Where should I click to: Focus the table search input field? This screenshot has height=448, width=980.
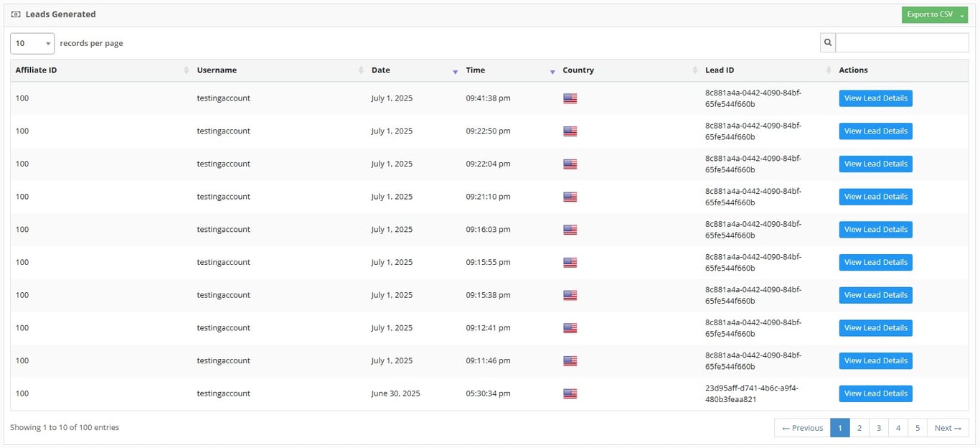(x=902, y=43)
